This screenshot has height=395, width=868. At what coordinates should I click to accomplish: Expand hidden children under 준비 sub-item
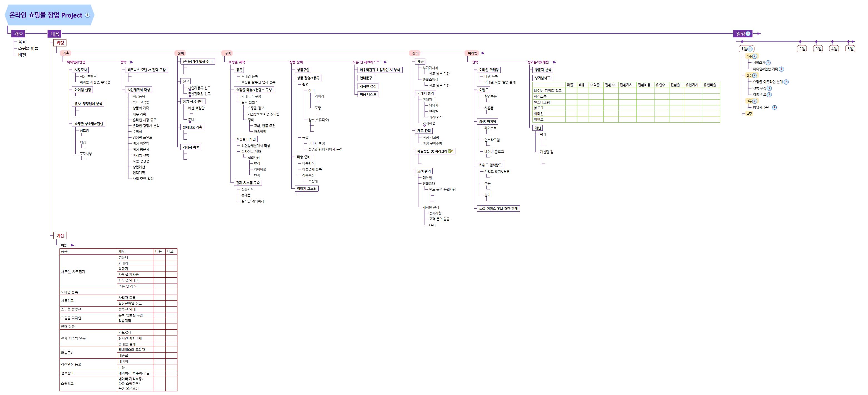(x=190, y=122)
